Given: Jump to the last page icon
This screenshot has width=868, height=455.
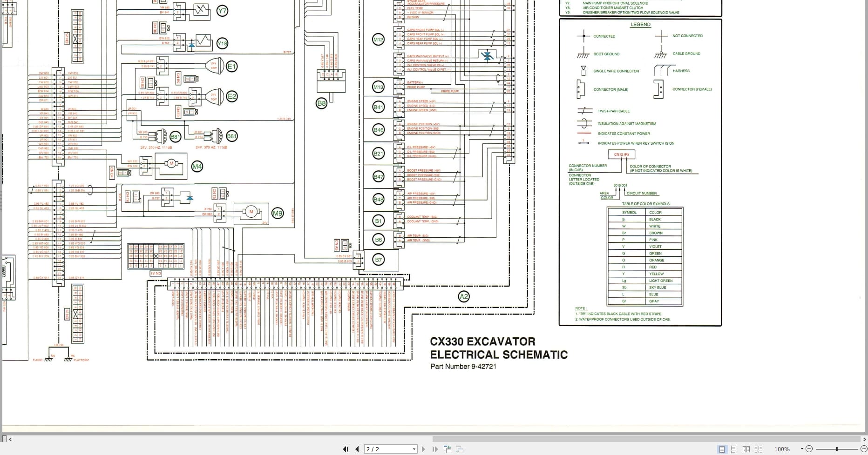Looking at the screenshot, I should [x=434, y=449].
